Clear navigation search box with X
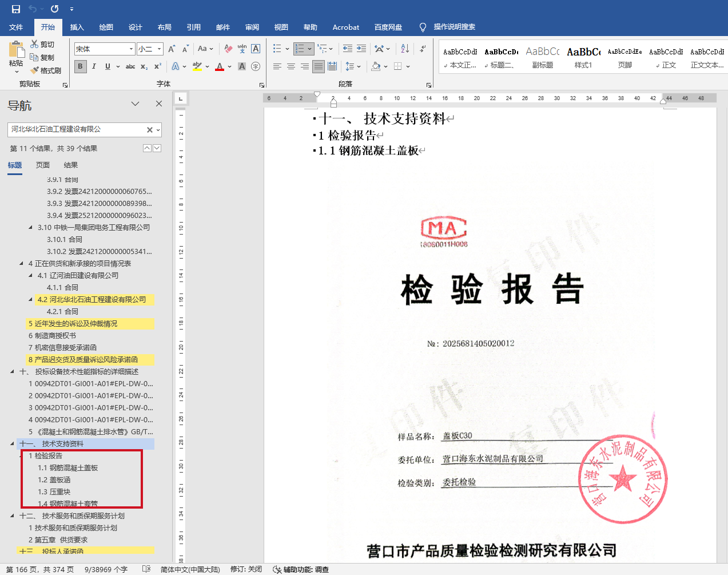Viewport: 728px width, 575px height. [x=150, y=130]
